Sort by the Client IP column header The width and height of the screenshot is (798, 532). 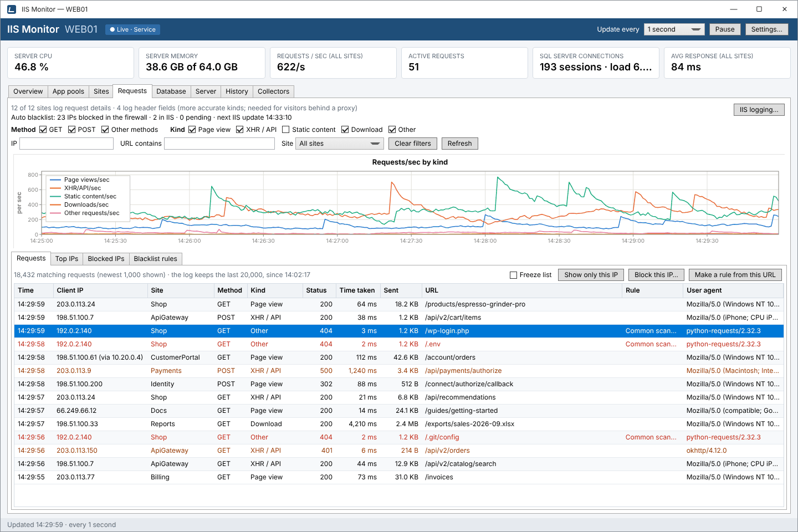(x=100, y=290)
